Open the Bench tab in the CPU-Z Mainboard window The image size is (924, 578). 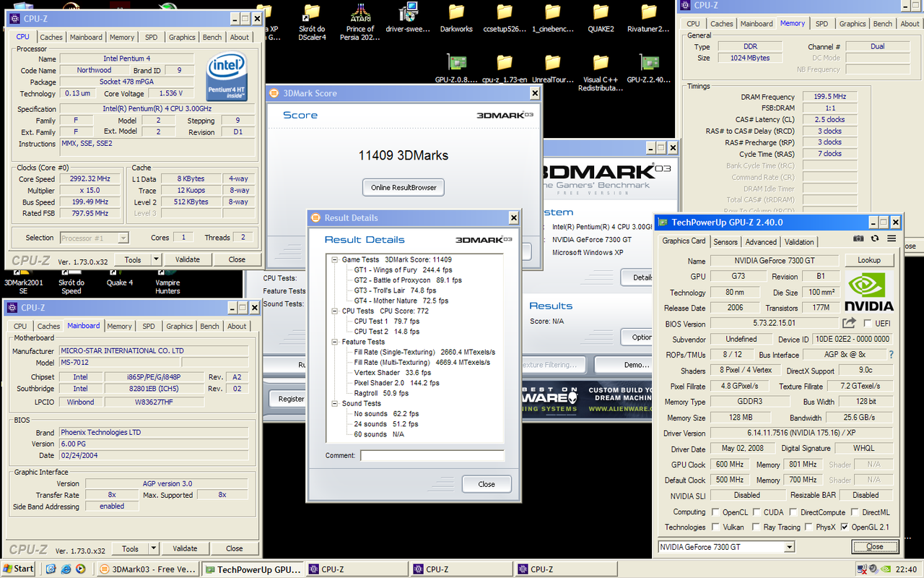[x=210, y=326]
